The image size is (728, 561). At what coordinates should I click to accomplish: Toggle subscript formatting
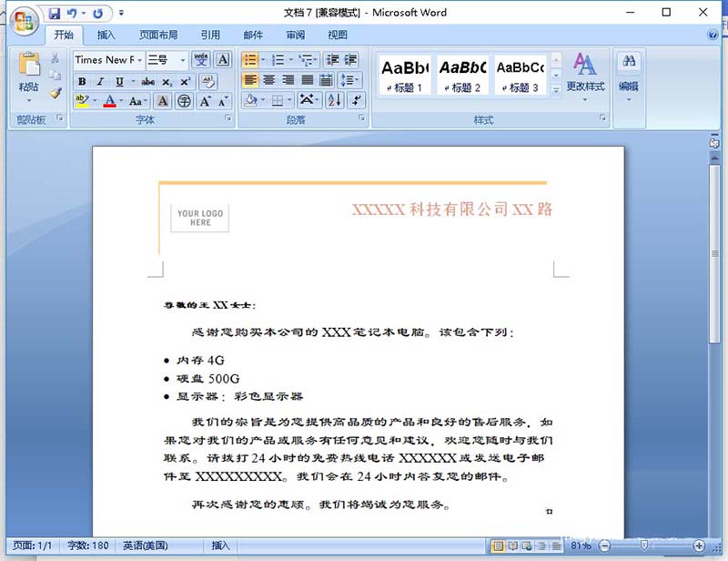pos(167,82)
